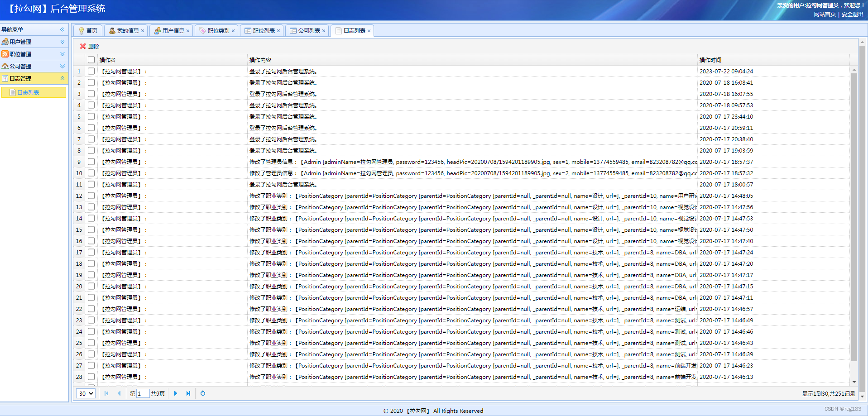868x416 pixels.
Task: Check the row 12 checkbox
Action: (91, 196)
